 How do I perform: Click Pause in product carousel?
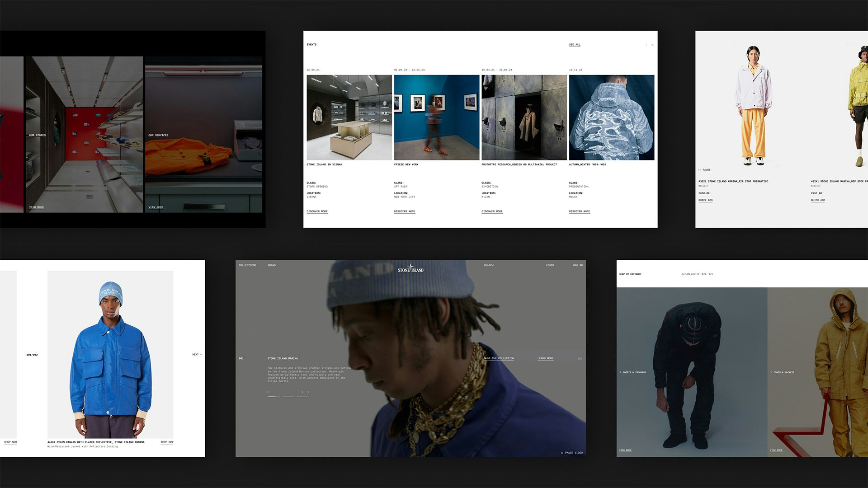(x=704, y=170)
